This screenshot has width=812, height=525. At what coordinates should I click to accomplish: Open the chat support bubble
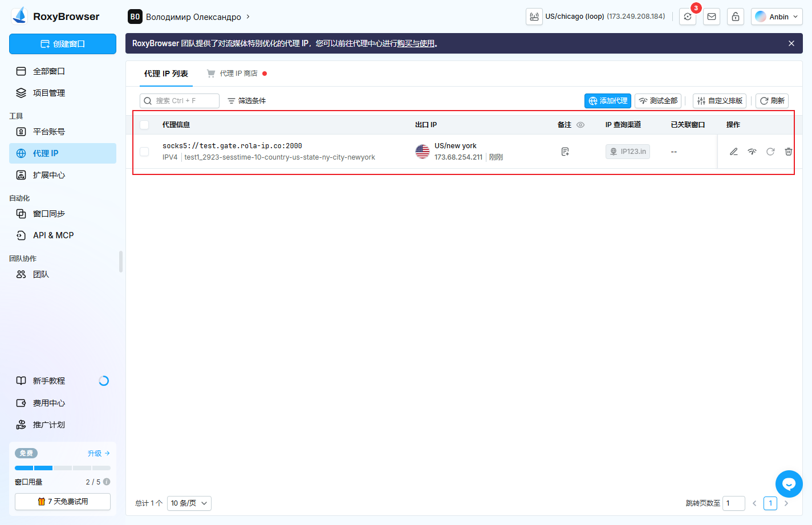789,484
